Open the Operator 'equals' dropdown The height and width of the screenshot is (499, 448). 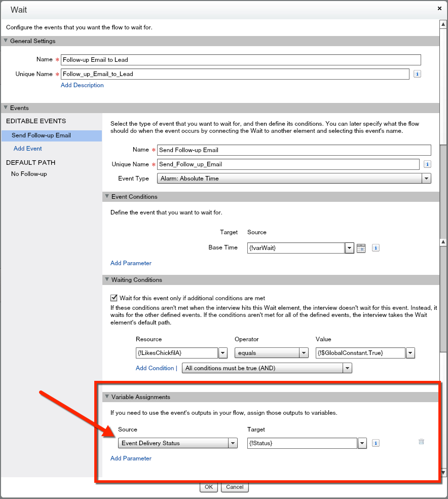[304, 353]
